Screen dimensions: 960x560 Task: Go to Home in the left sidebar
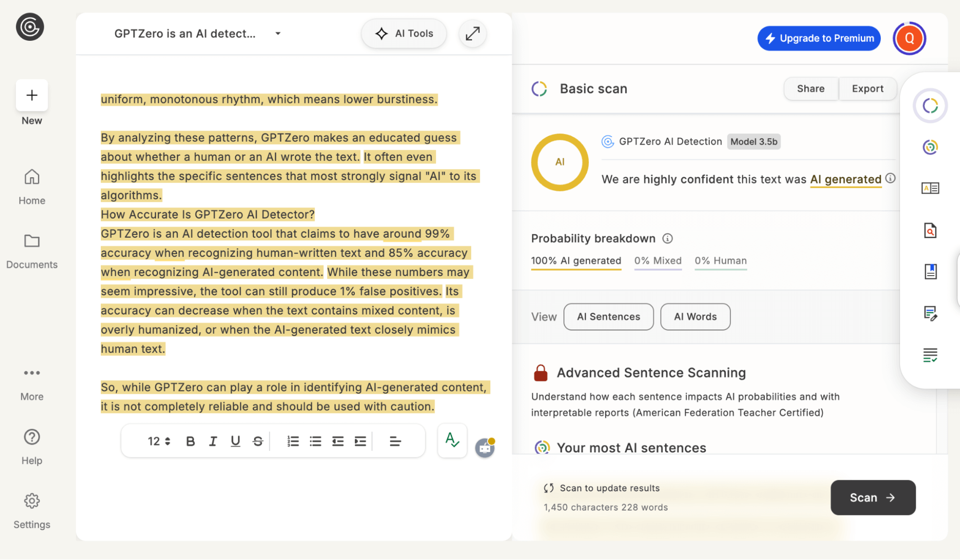coord(32,187)
